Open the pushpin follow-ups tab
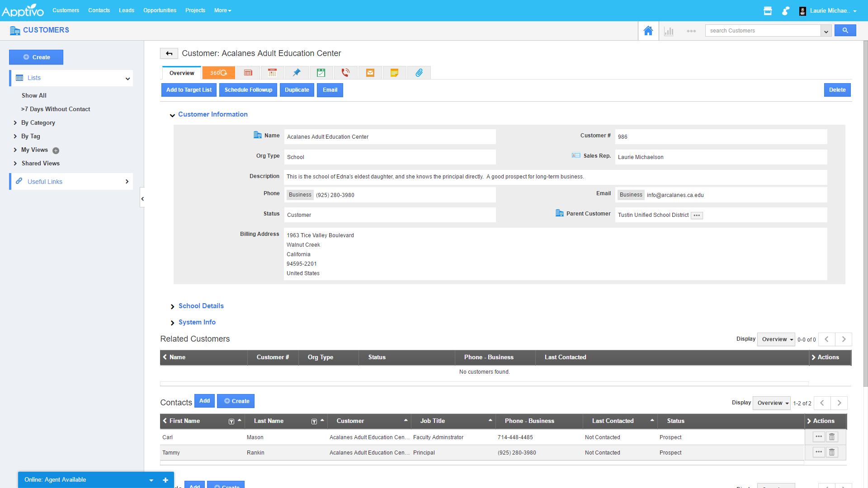 (x=297, y=73)
